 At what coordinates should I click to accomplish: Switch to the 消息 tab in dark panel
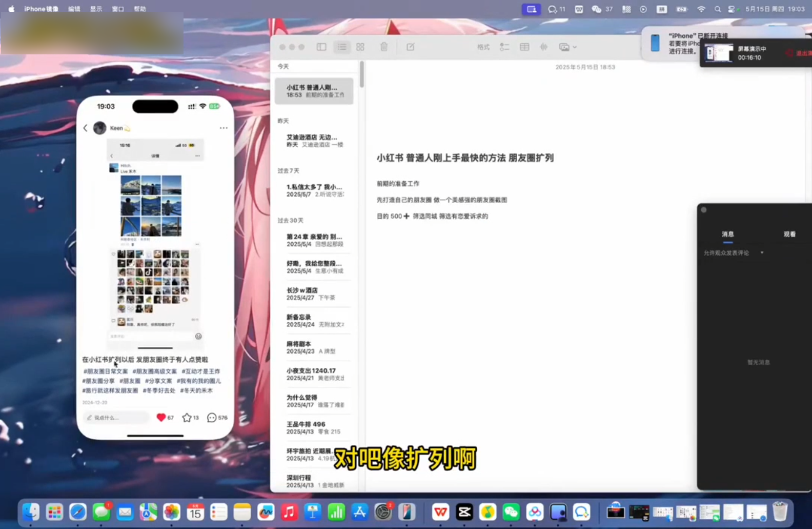point(728,234)
